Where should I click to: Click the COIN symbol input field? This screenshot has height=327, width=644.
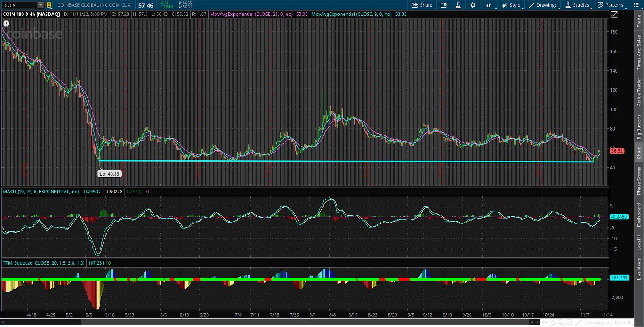click(19, 5)
